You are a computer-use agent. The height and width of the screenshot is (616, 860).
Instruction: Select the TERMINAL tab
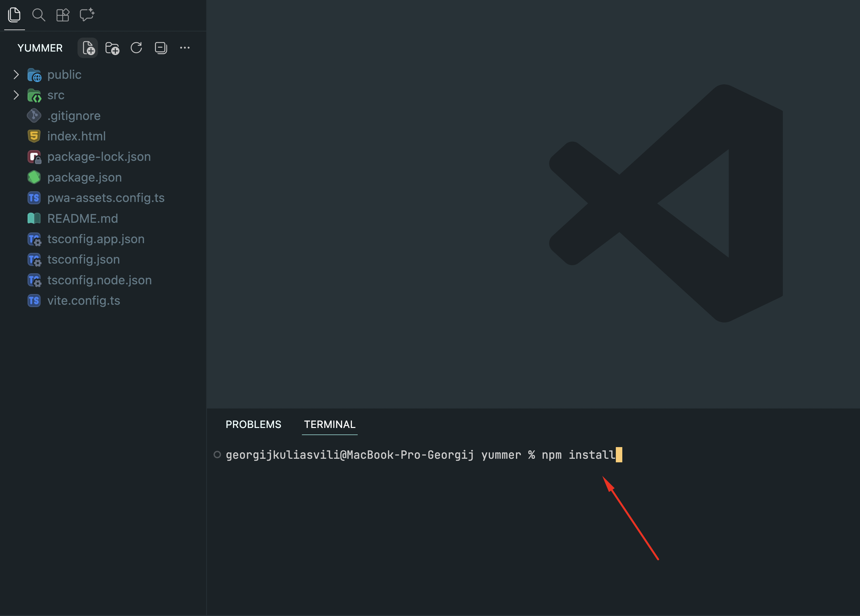point(329,424)
